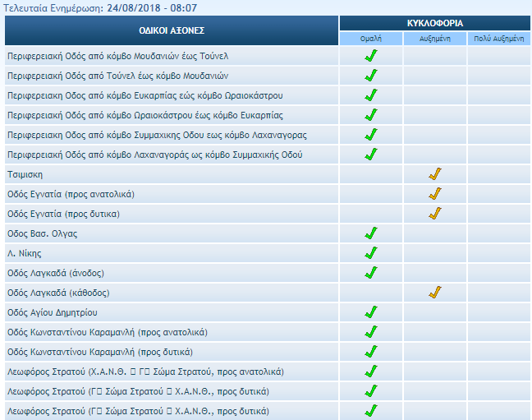Click Περιφερειακή Οδός από Τούνελ έως Μουδανιών name

(111, 76)
